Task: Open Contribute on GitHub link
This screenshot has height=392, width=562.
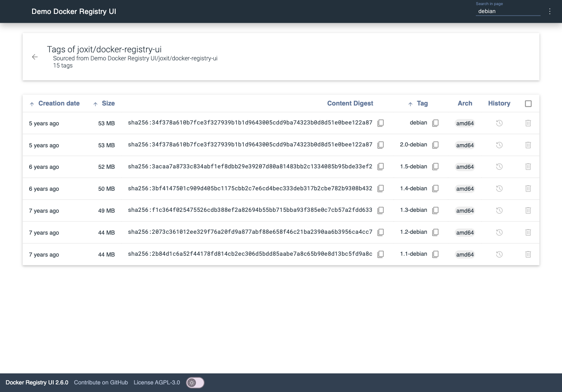Action: coord(101,382)
